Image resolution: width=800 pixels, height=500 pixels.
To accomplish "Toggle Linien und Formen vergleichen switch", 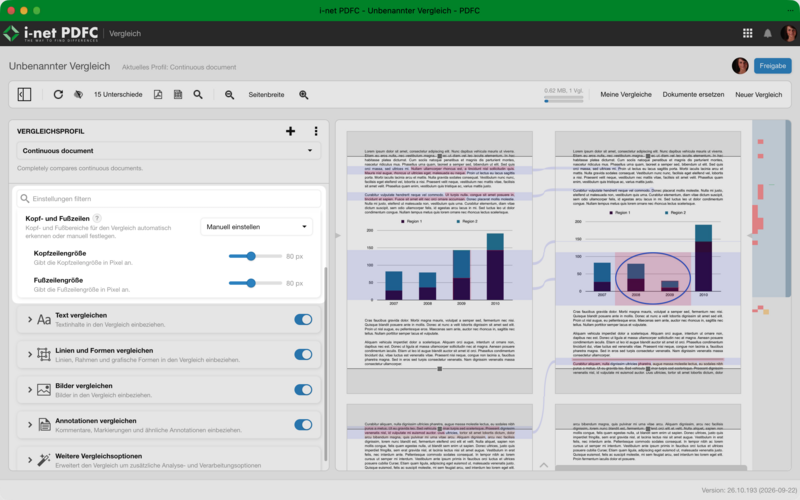I will coord(303,355).
